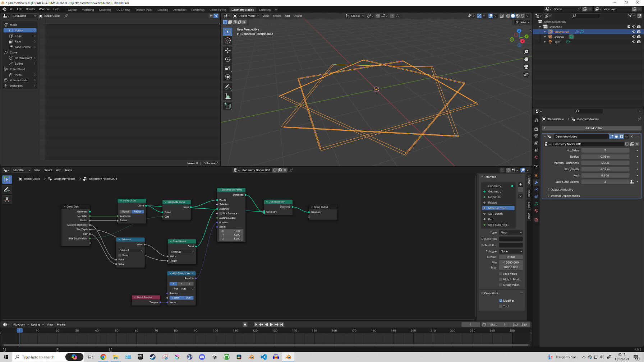Adjust the Material_Thickness value slider
This screenshot has width=644, height=362.
point(605,163)
